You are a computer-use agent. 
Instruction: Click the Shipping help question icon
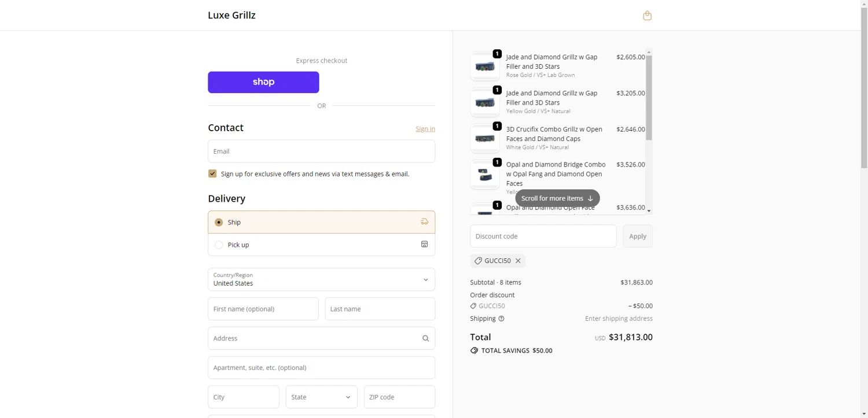501,319
